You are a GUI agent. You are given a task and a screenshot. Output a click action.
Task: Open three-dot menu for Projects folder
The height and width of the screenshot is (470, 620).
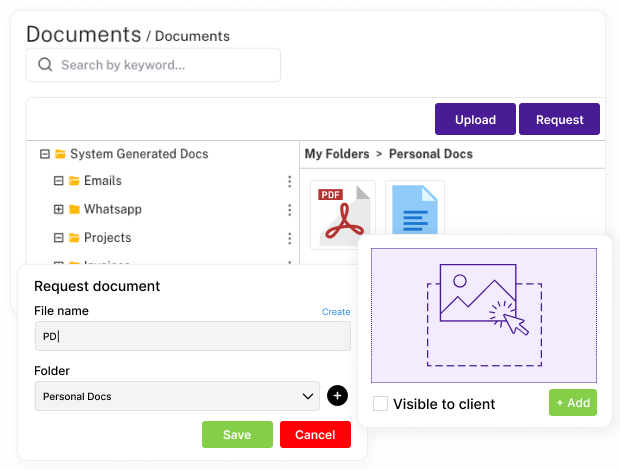[x=290, y=238]
